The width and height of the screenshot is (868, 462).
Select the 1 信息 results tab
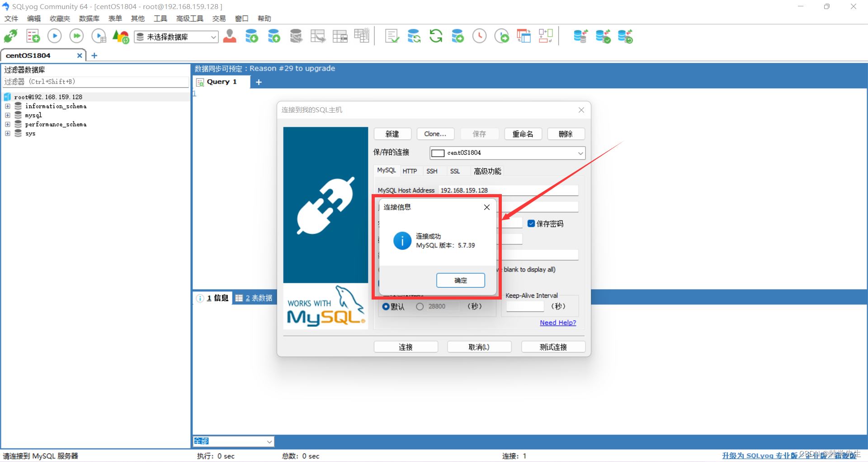(x=212, y=298)
